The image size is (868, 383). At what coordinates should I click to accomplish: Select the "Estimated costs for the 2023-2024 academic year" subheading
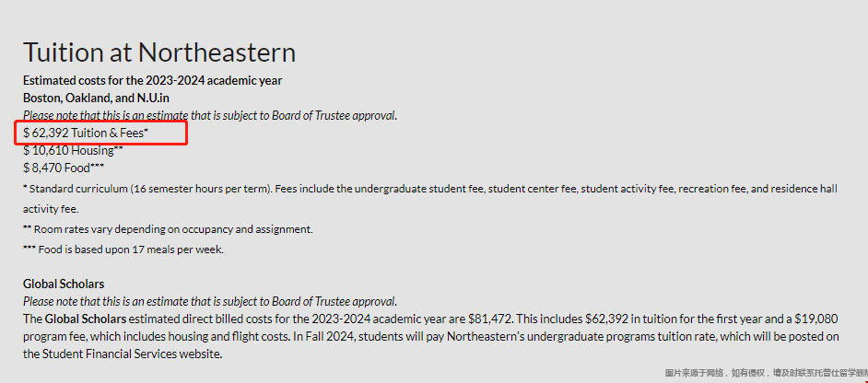152,80
